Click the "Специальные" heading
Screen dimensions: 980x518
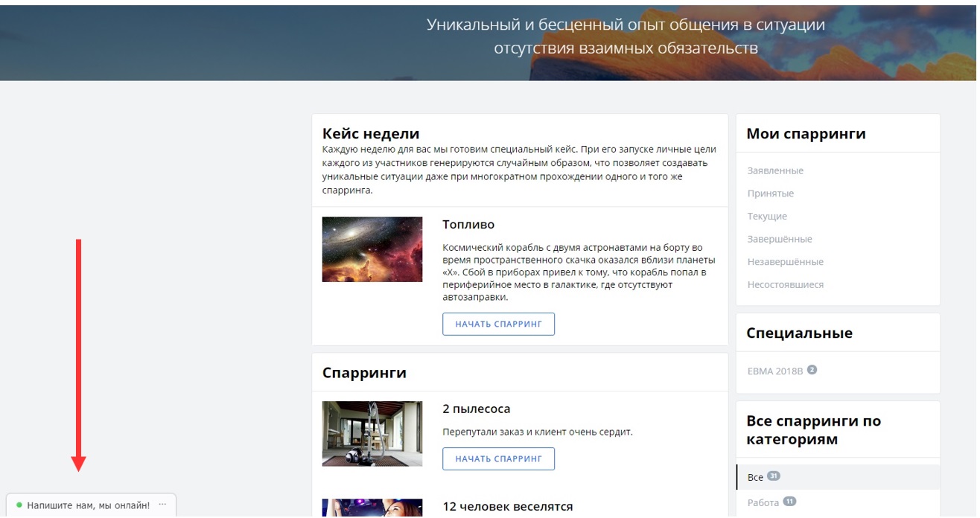click(x=799, y=333)
